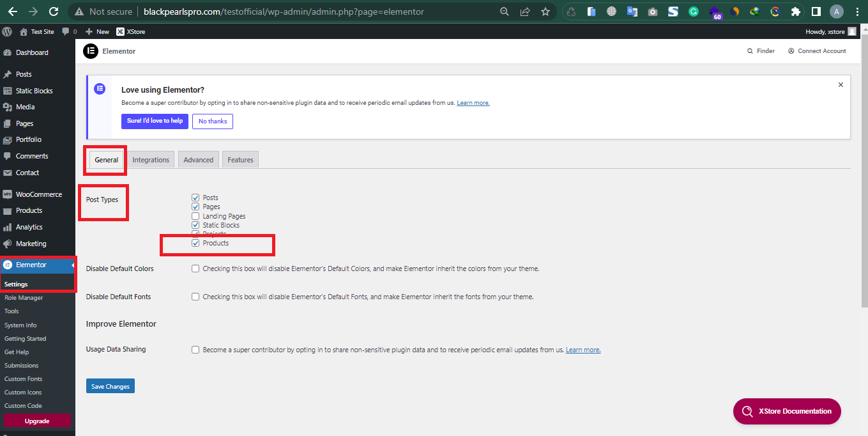Click the Upgrade button in sidebar
Screen dimensions: 868x436
tap(37, 421)
